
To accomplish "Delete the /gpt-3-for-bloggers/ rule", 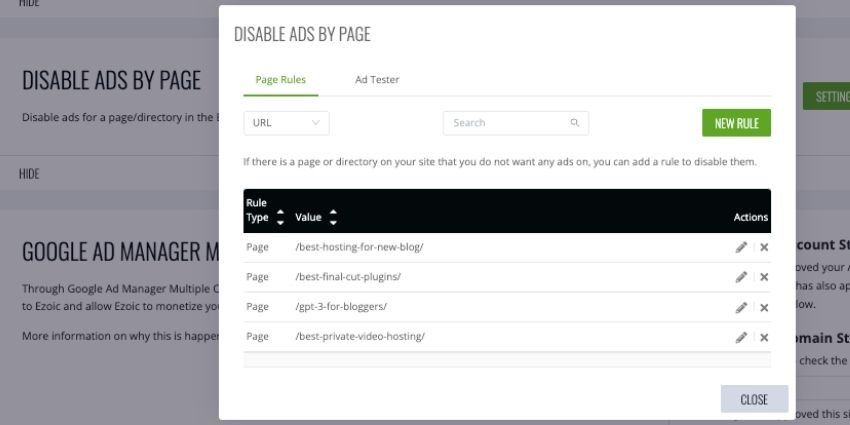I will click(764, 307).
